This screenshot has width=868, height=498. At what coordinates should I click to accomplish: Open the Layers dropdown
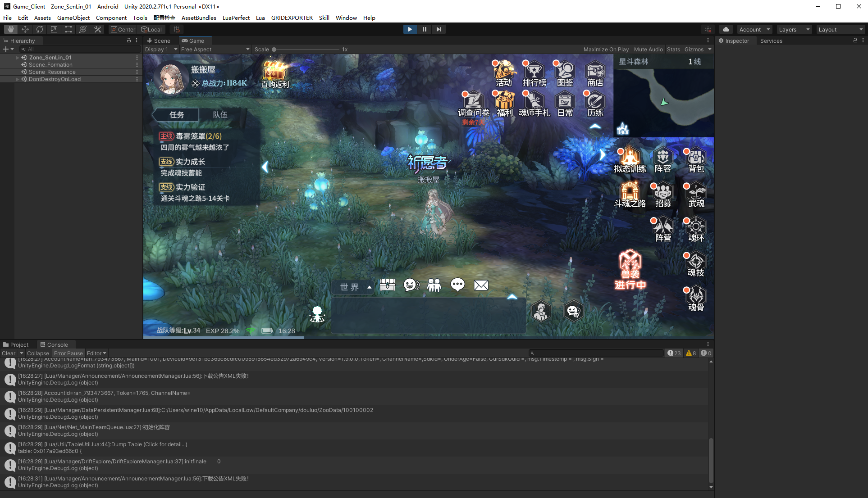tap(794, 30)
